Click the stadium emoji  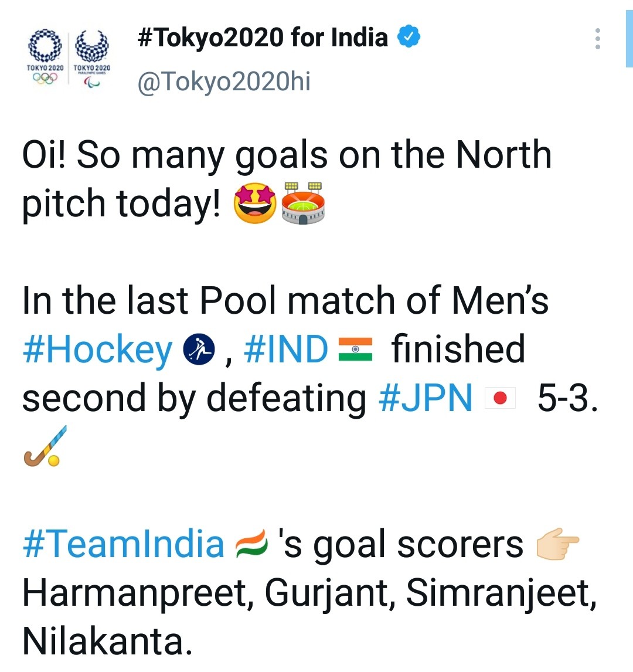click(303, 203)
